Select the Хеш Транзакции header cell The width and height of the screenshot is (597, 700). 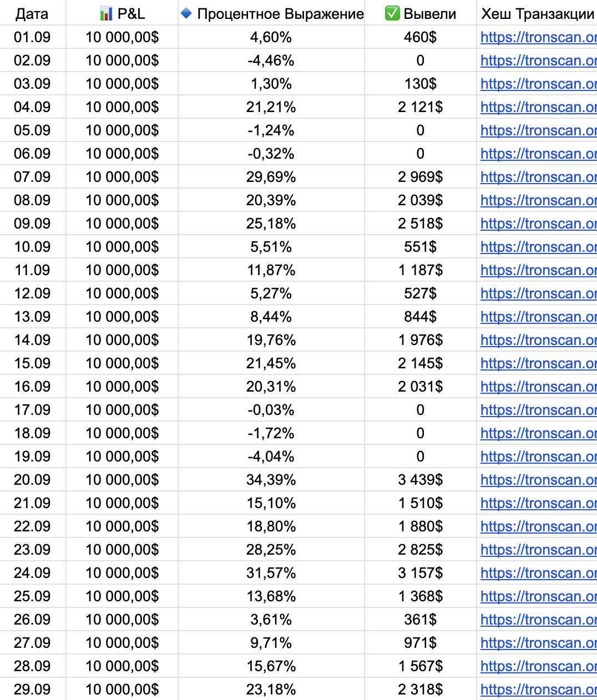(x=537, y=14)
